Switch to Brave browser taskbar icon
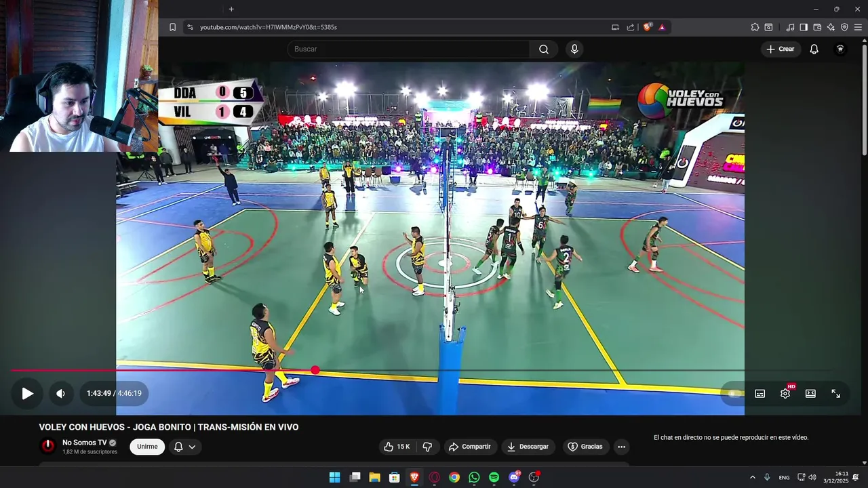Viewport: 868px width, 488px height. tap(414, 477)
